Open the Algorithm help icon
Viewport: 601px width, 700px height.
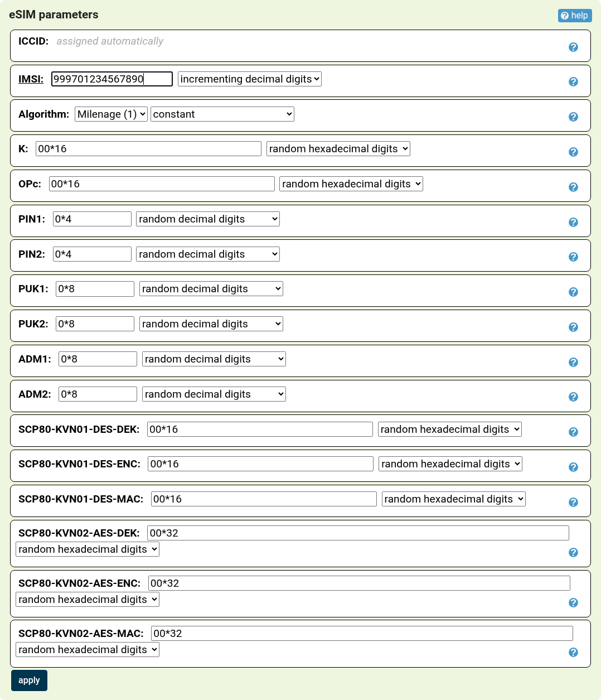[x=573, y=117]
